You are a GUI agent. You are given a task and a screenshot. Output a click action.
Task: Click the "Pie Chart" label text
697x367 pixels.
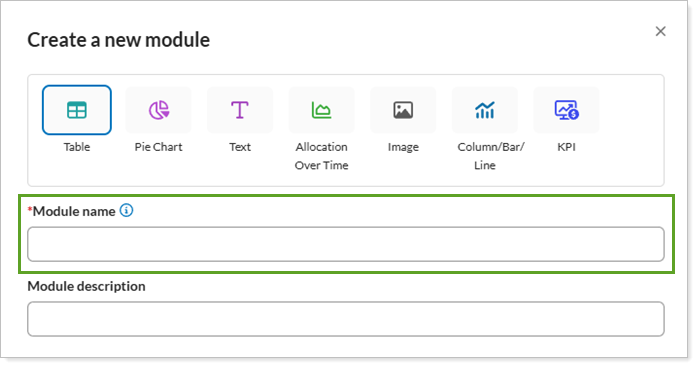[x=158, y=147]
